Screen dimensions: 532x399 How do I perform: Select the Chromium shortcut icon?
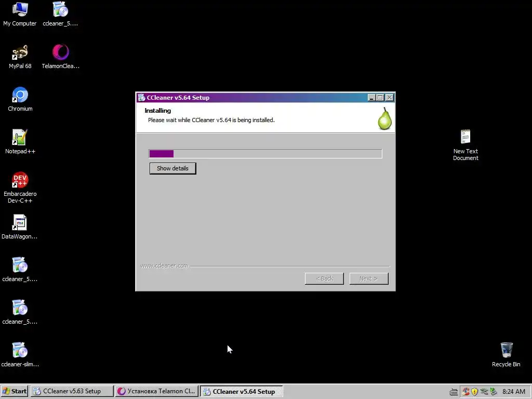20,95
